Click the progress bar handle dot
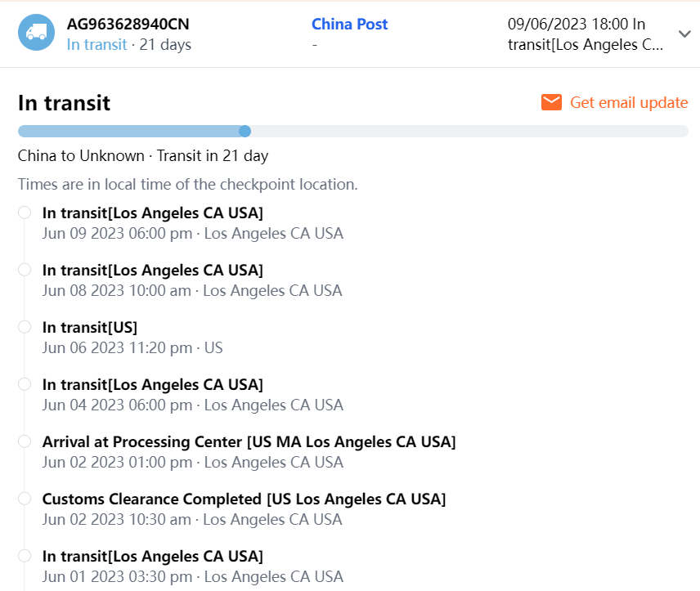Image resolution: width=700 pixels, height=591 pixels. [x=244, y=131]
